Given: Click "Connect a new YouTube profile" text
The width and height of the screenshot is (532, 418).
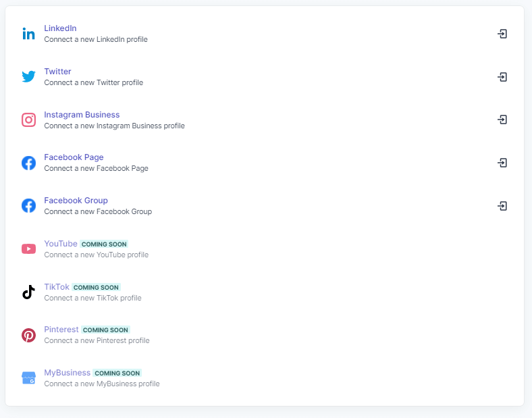Looking at the screenshot, I should tap(97, 255).
